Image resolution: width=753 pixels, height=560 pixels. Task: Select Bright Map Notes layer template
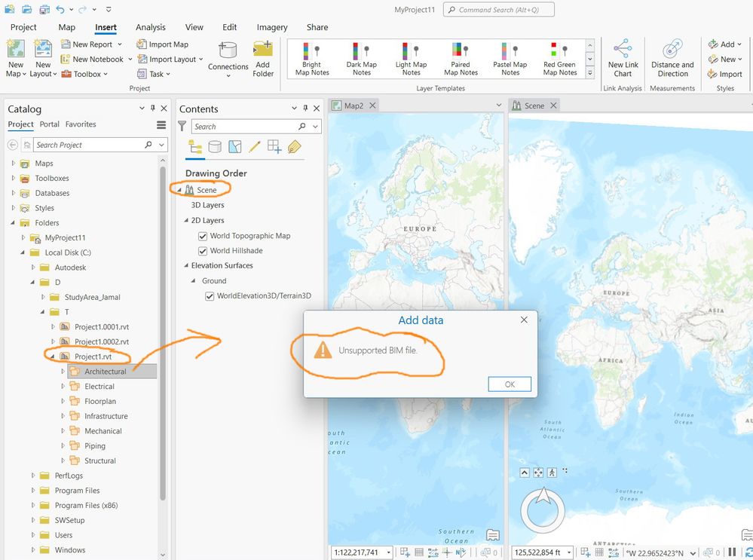[x=311, y=60]
